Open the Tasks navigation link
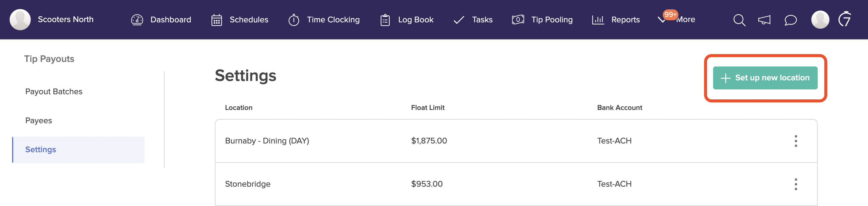Viewport: 868px width, 206px height. (x=473, y=20)
